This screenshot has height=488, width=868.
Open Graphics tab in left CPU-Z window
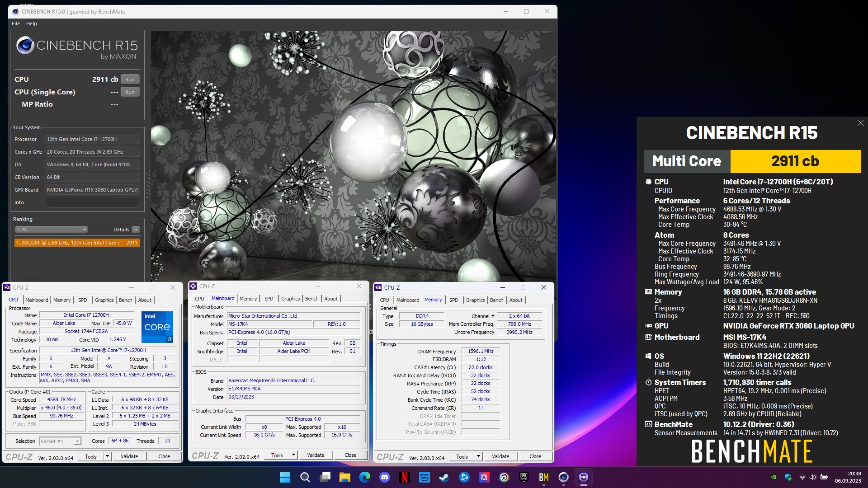[x=104, y=300]
